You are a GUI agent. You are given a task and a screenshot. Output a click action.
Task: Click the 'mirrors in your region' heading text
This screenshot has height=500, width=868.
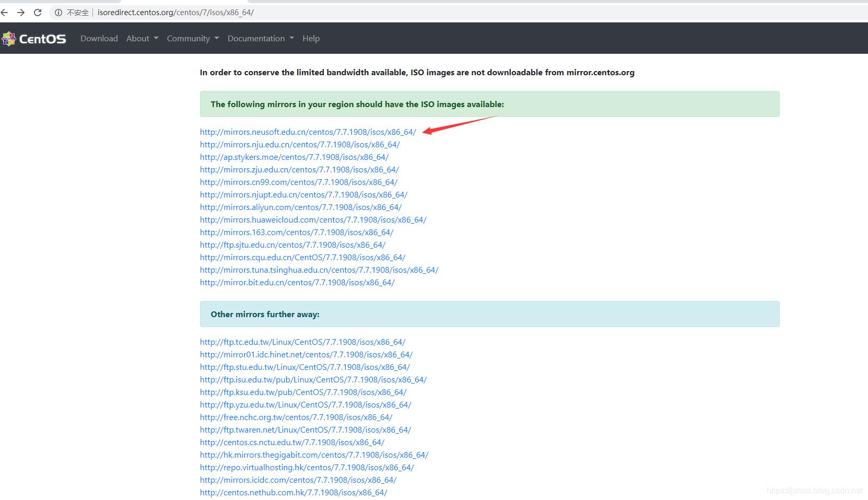tap(357, 104)
